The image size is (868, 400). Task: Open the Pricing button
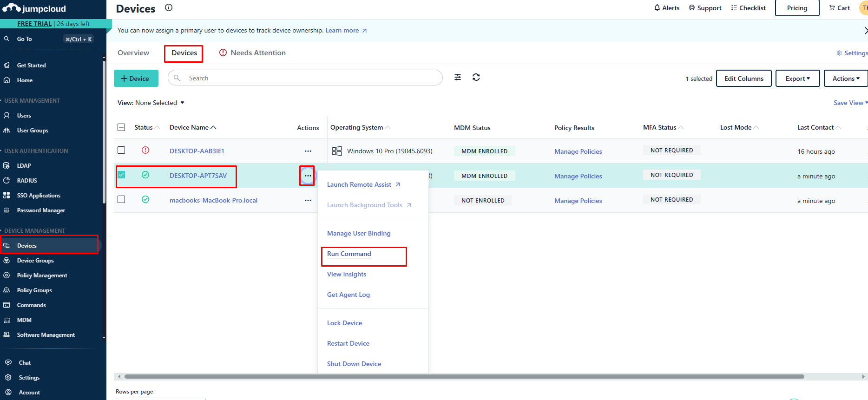pos(797,8)
